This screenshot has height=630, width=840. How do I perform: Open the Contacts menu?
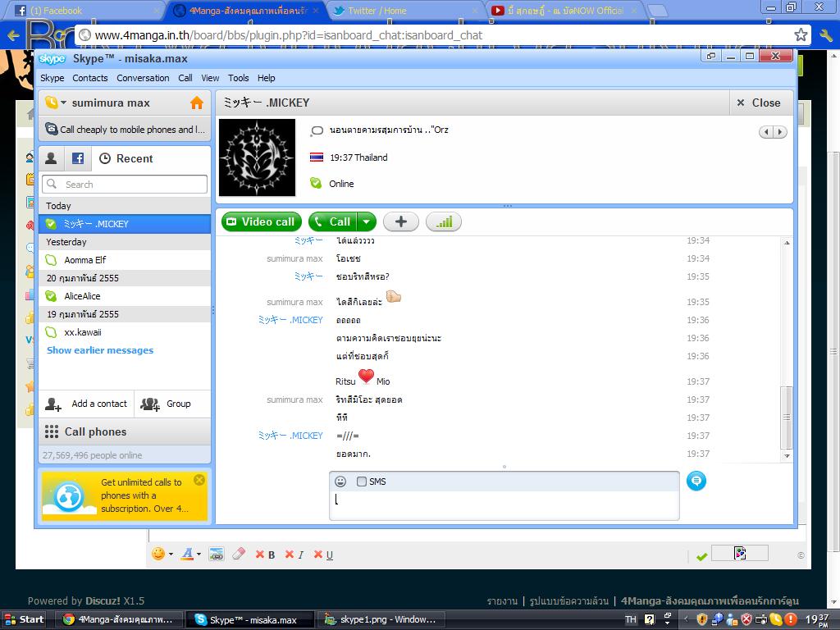pos(90,78)
